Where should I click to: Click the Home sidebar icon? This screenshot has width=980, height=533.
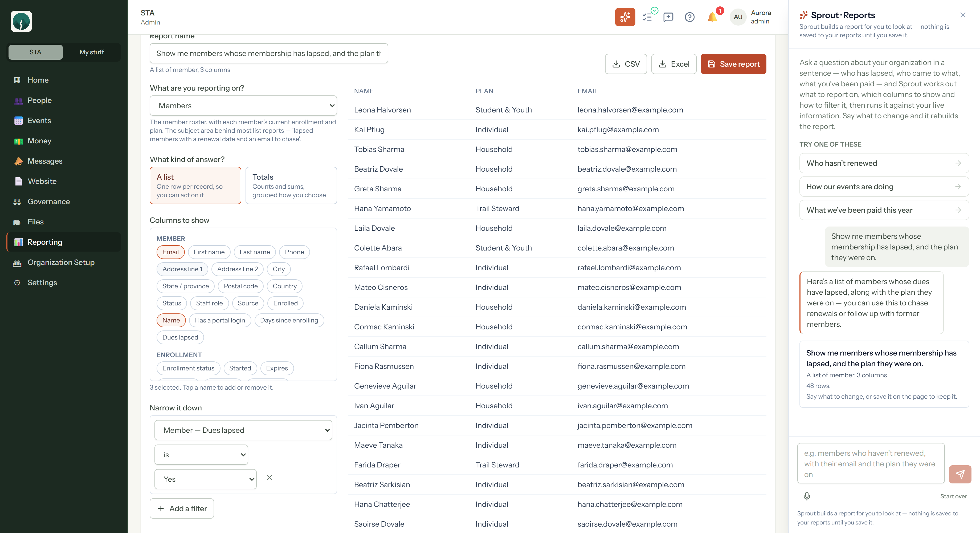tap(17, 80)
